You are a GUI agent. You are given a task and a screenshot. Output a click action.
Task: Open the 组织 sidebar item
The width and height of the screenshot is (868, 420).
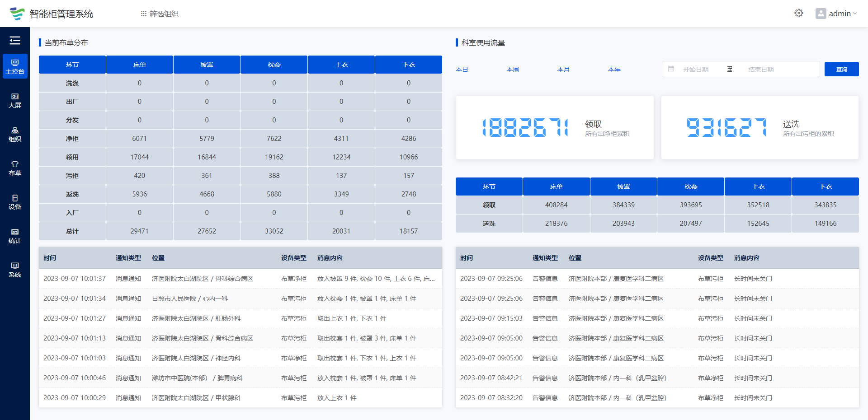[x=15, y=134]
